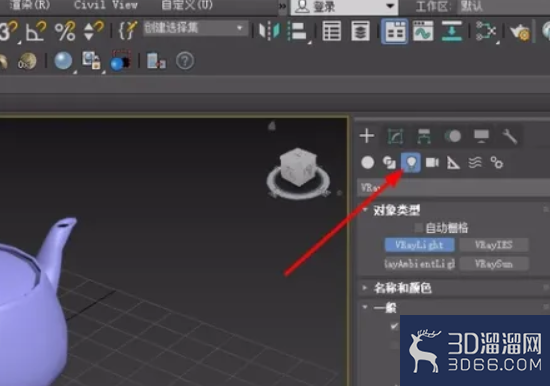This screenshot has height=386, width=550.
Task: Select the Geometry category icon
Action: tap(368, 162)
